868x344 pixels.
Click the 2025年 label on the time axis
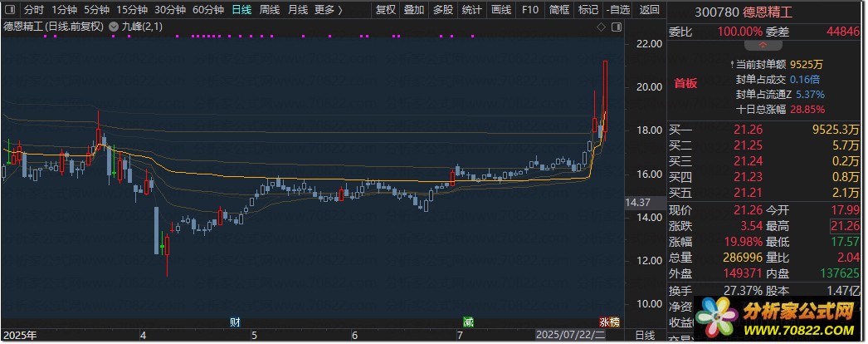pyautogui.click(x=19, y=336)
